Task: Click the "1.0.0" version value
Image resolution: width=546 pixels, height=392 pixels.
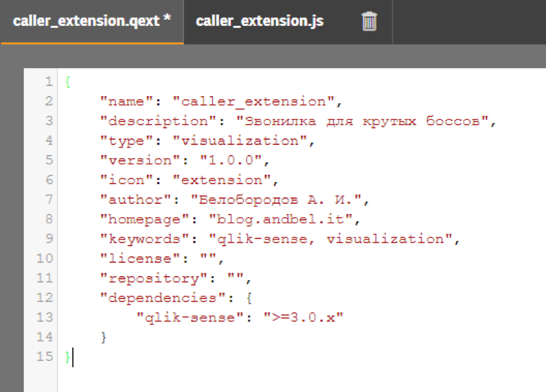Action: point(230,160)
